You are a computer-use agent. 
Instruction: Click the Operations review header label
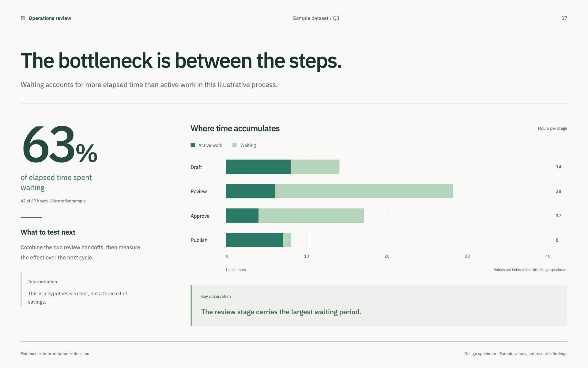pos(50,18)
